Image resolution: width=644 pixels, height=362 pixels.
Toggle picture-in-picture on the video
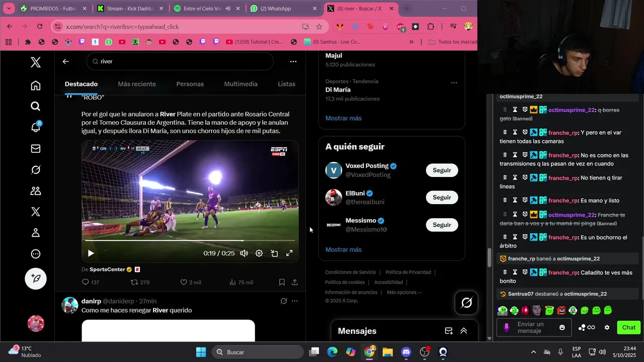pos(274,253)
